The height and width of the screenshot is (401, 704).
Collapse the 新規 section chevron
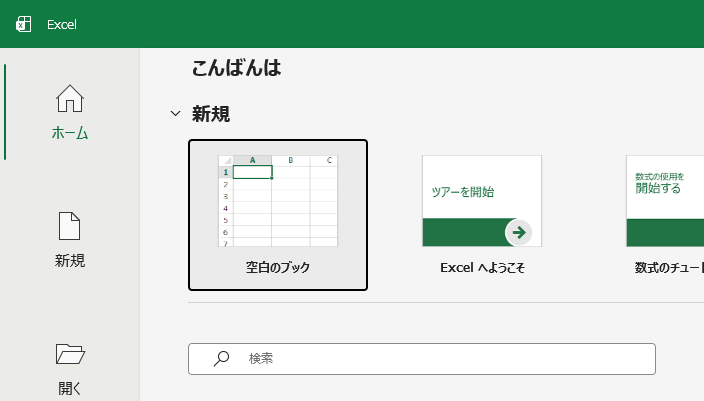(176, 114)
